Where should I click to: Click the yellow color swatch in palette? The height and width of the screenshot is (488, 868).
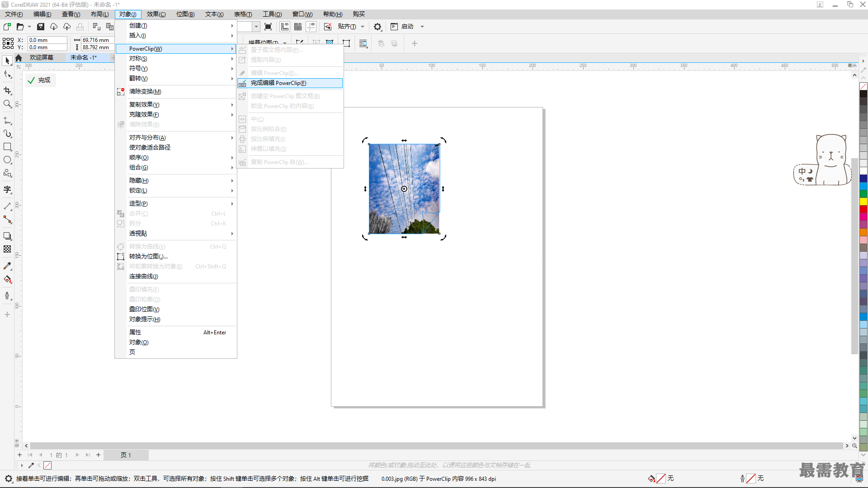click(863, 202)
